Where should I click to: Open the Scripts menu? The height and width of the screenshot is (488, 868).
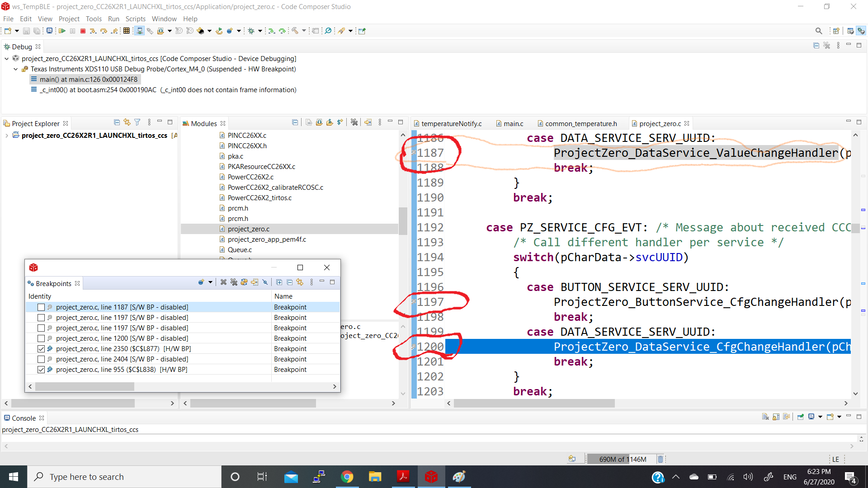[x=135, y=19]
